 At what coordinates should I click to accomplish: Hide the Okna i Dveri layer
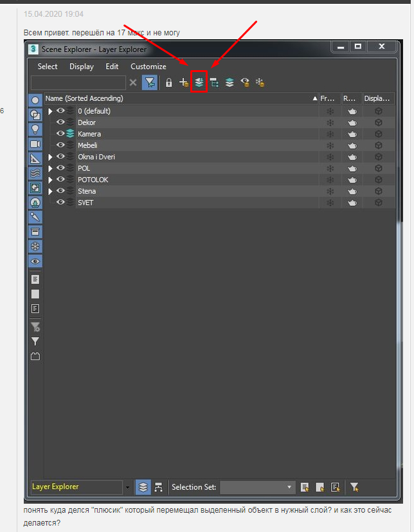(60, 156)
